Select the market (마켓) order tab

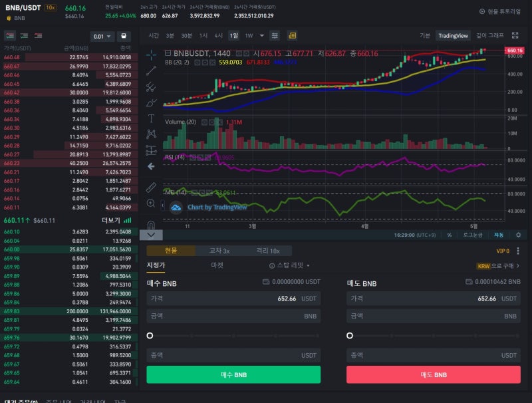click(x=217, y=265)
